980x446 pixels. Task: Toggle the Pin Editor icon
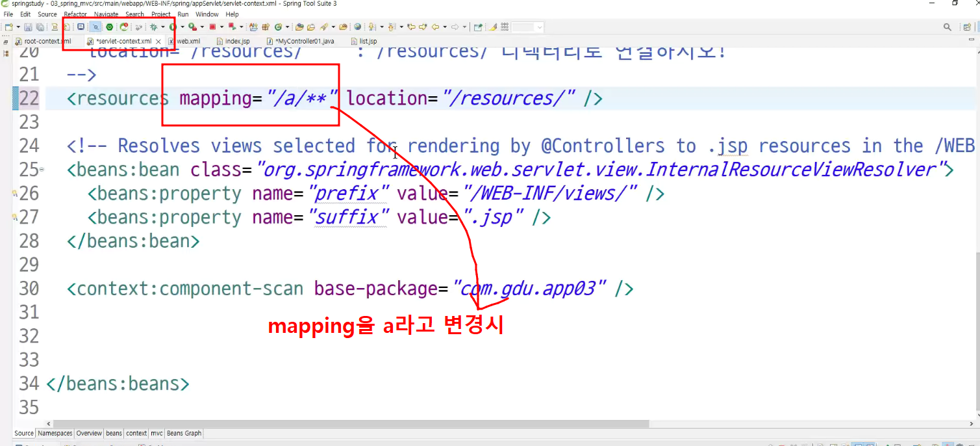click(478, 27)
